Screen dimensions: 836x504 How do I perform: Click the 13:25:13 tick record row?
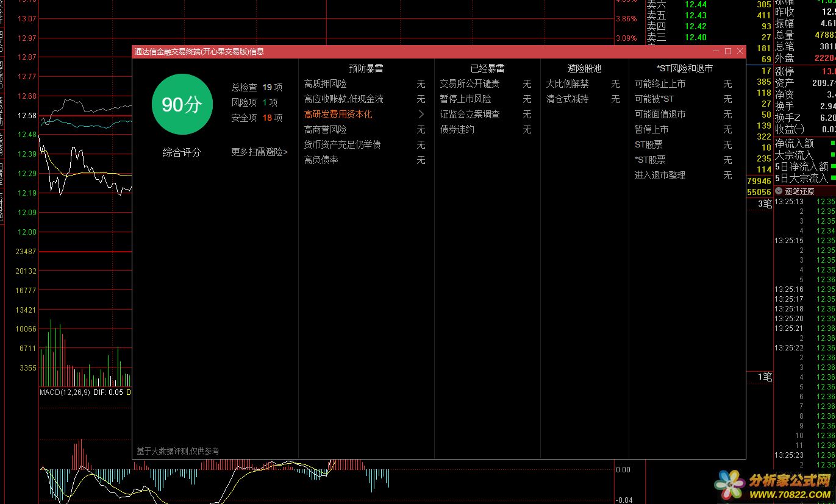tap(805, 202)
